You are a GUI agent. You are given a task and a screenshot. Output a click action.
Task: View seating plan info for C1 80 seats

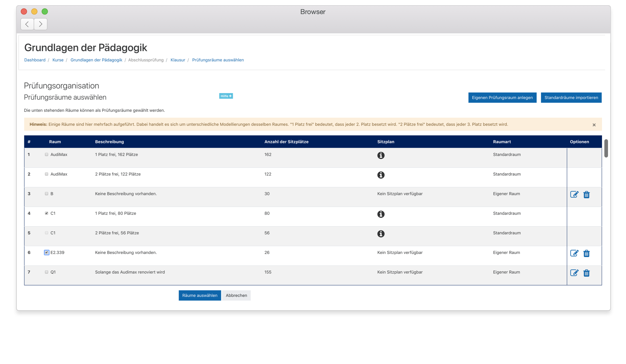(381, 214)
